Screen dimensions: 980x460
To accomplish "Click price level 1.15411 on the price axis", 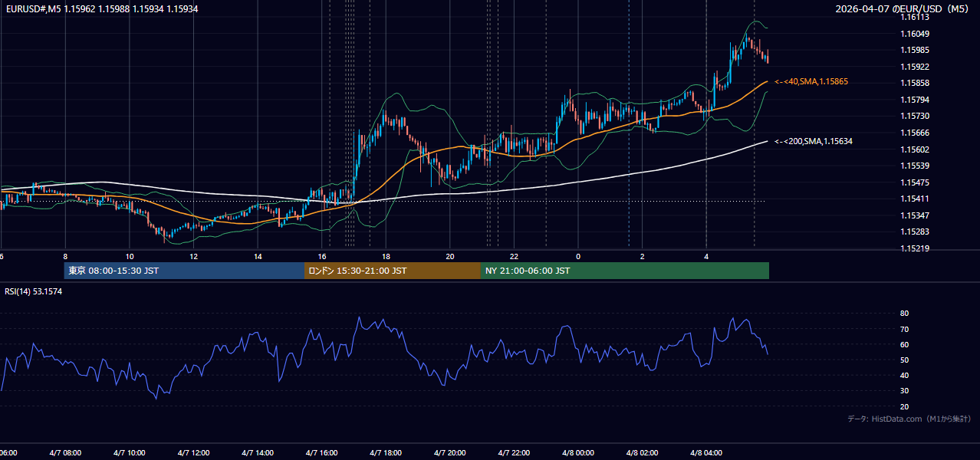I will tap(914, 199).
